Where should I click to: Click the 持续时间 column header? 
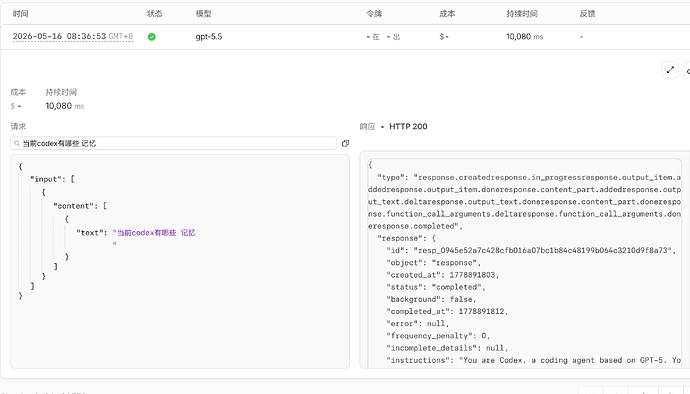coord(522,14)
